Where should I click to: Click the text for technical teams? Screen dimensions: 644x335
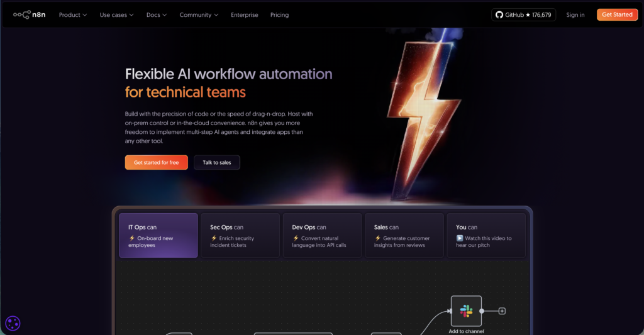pos(186,92)
